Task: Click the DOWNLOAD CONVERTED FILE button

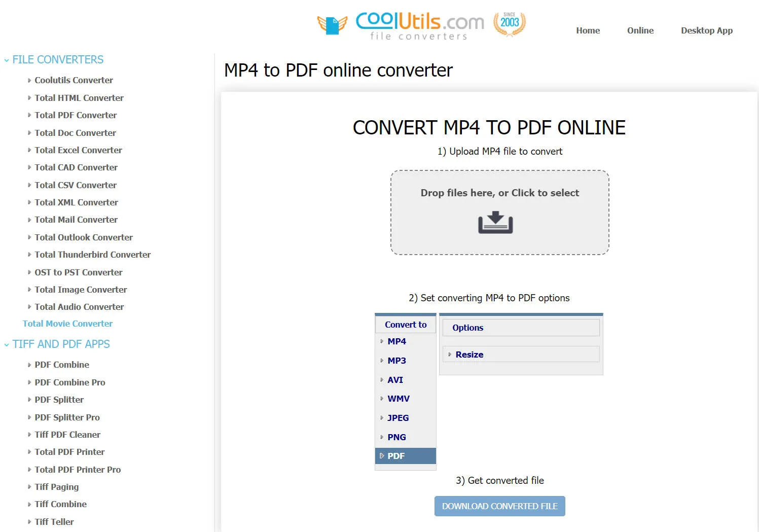Action: pos(499,506)
